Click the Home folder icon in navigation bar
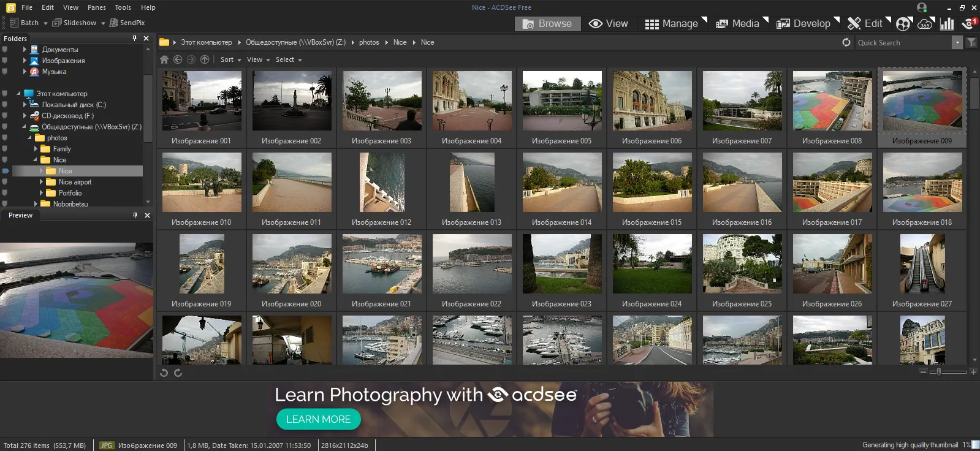The image size is (980, 451). [164, 59]
